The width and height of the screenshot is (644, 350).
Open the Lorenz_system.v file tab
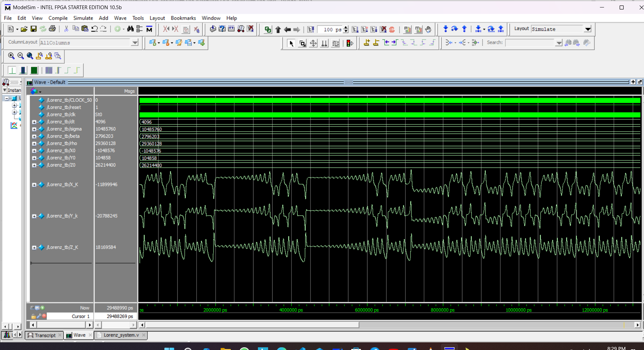[x=121, y=335]
